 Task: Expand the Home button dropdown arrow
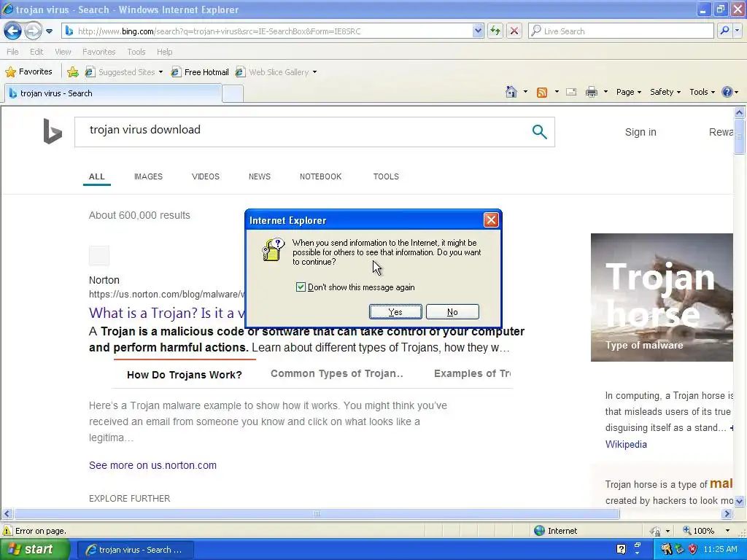(525, 92)
